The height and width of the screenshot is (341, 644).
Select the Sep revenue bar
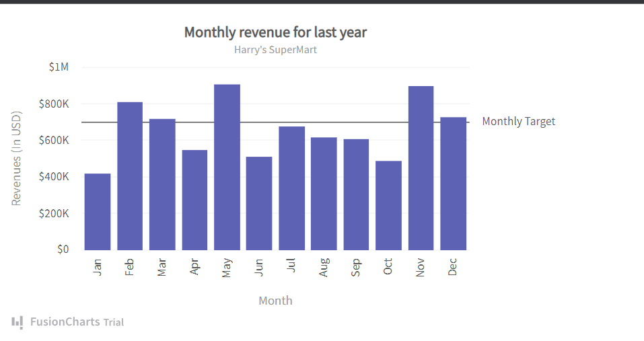coord(356,194)
